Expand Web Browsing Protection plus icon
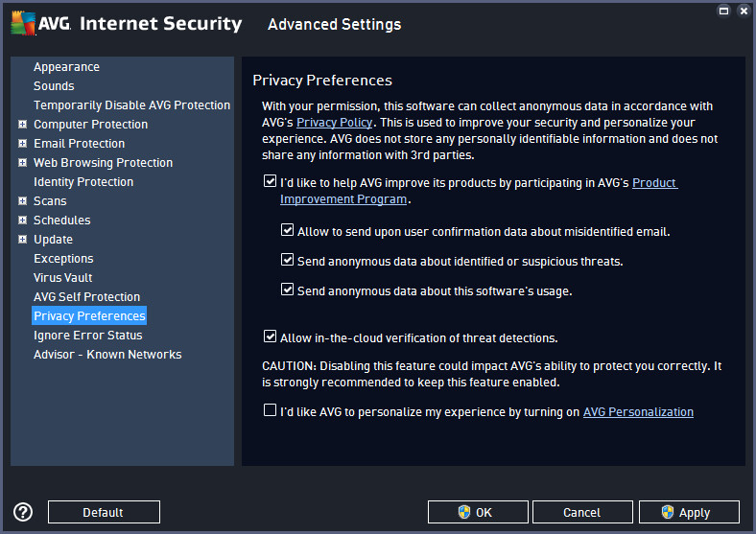Viewport: 756px width, 534px height. click(22, 162)
